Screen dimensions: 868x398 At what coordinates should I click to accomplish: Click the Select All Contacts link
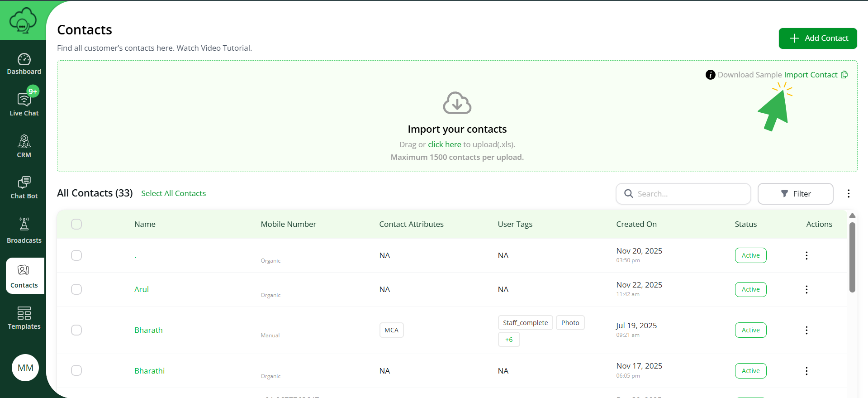(173, 193)
